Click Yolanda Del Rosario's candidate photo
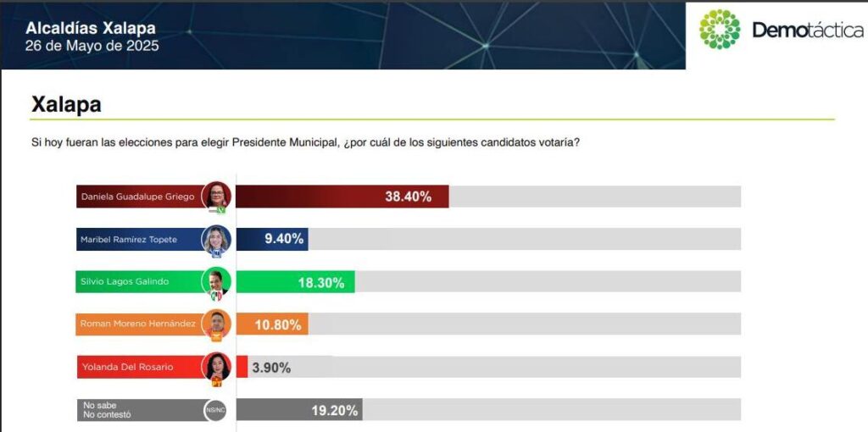The image size is (868, 432). (216, 367)
